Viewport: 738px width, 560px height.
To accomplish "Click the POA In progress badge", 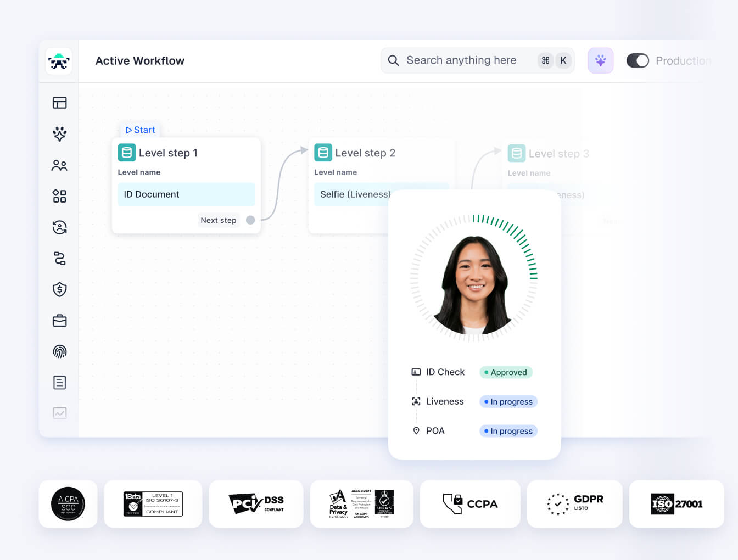I will click(508, 431).
